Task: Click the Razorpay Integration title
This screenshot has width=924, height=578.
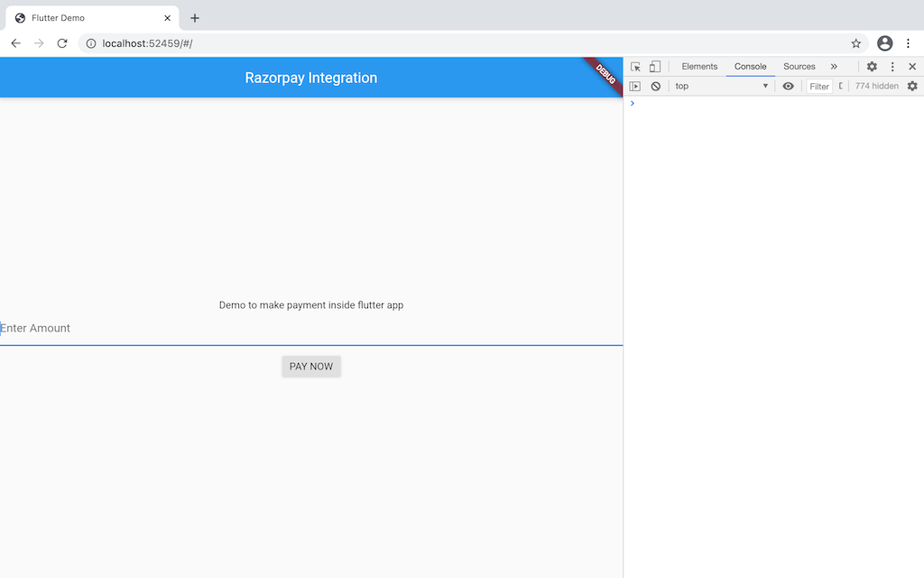Action: tap(311, 78)
